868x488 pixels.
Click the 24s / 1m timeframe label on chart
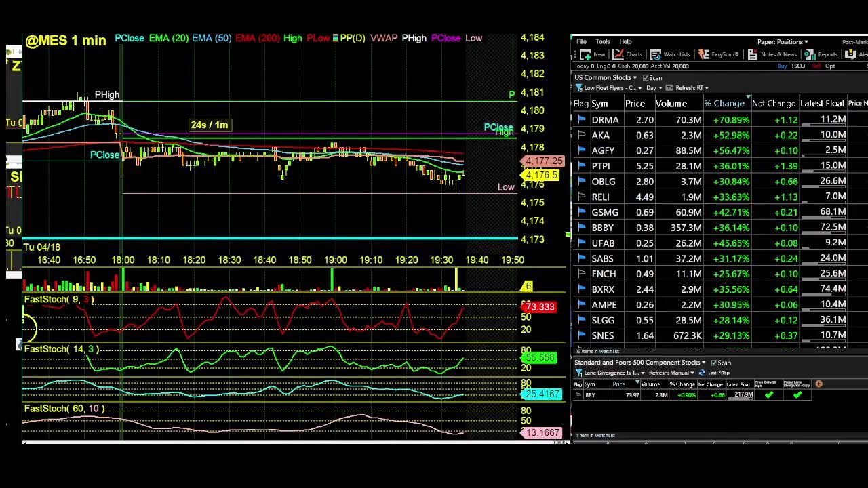tap(210, 125)
